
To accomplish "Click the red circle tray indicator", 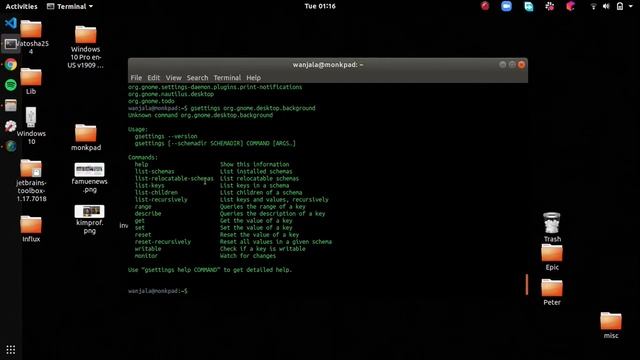I will (x=485, y=6).
